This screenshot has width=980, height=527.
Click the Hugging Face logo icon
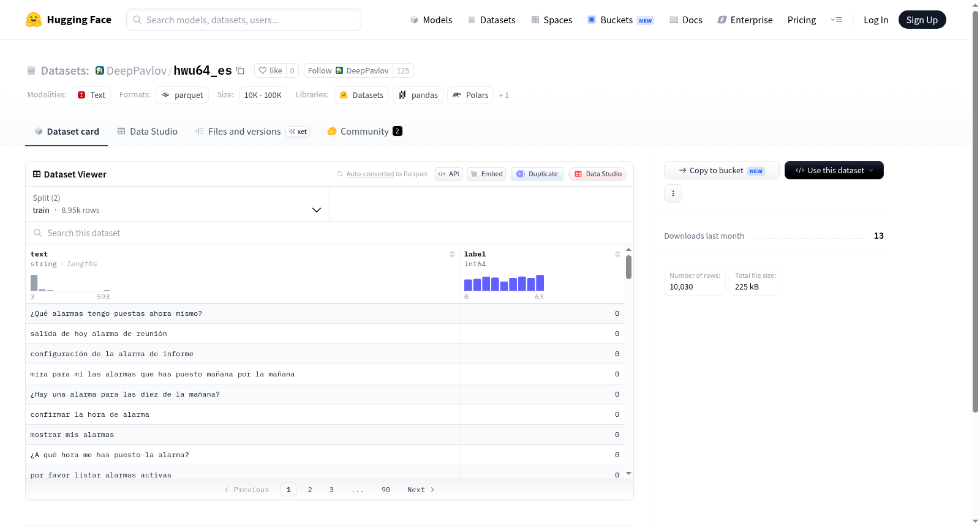tap(34, 20)
